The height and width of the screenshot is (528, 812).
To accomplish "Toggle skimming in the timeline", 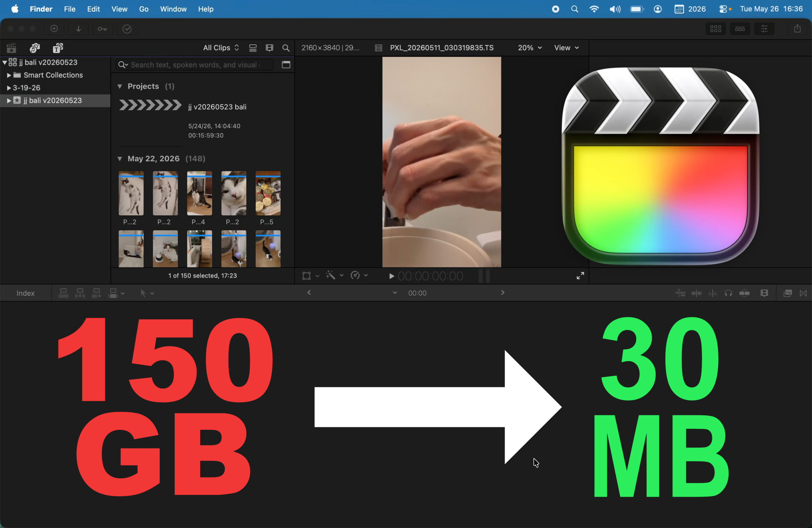I will point(696,293).
